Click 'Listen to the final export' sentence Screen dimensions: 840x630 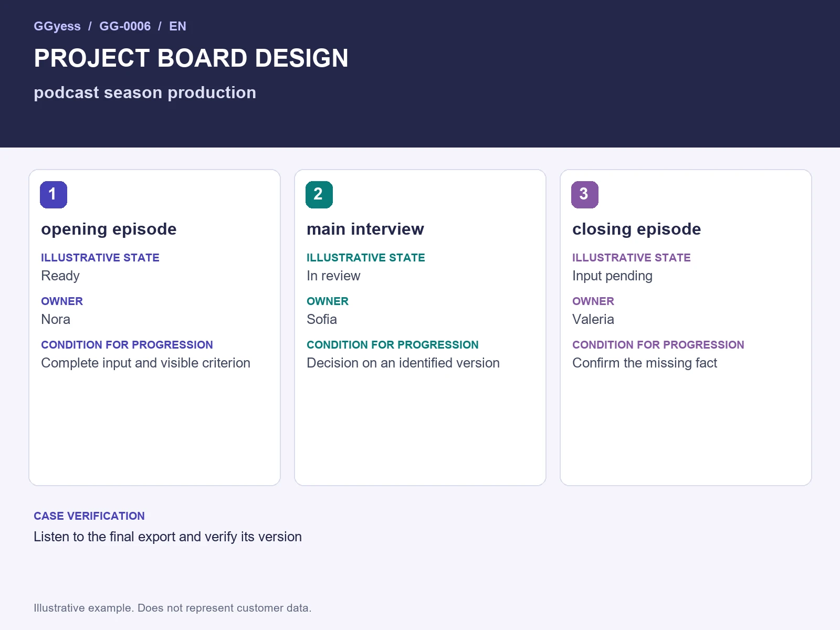point(167,537)
